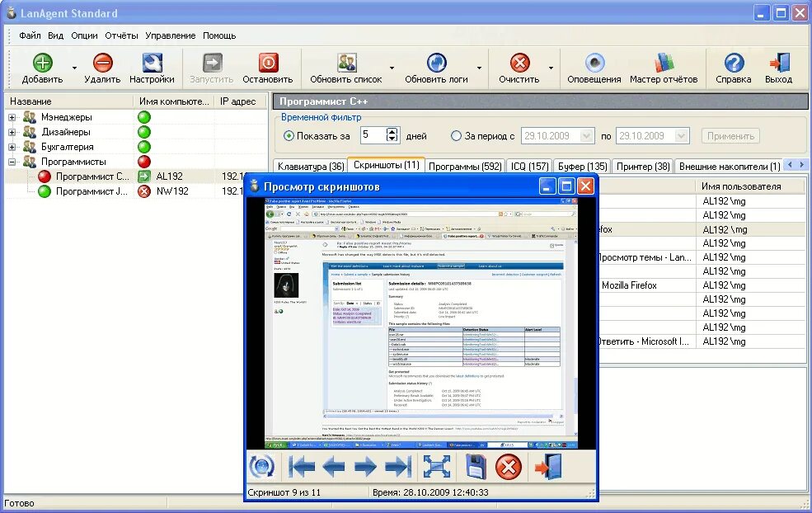The height and width of the screenshot is (513, 812).
Task: Switch to the Программы (592) tab
Action: tap(465, 167)
